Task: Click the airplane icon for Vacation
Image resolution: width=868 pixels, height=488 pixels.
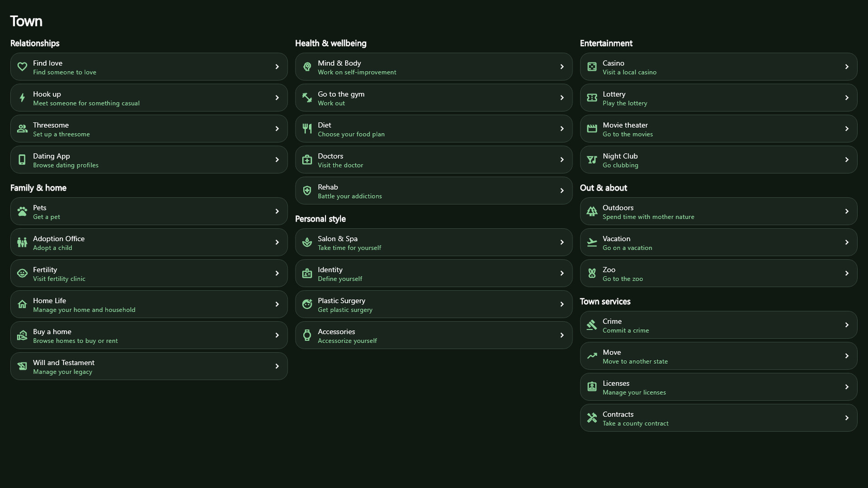Action: click(592, 242)
